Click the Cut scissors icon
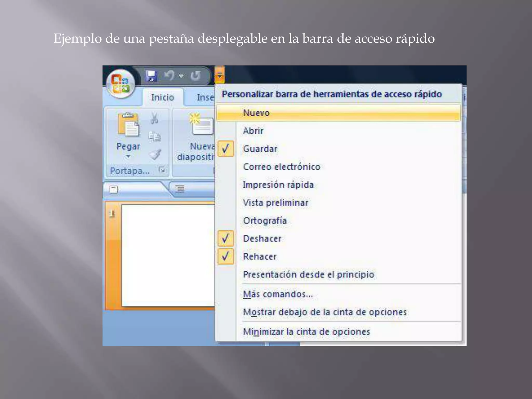The image size is (532, 399). (154, 118)
